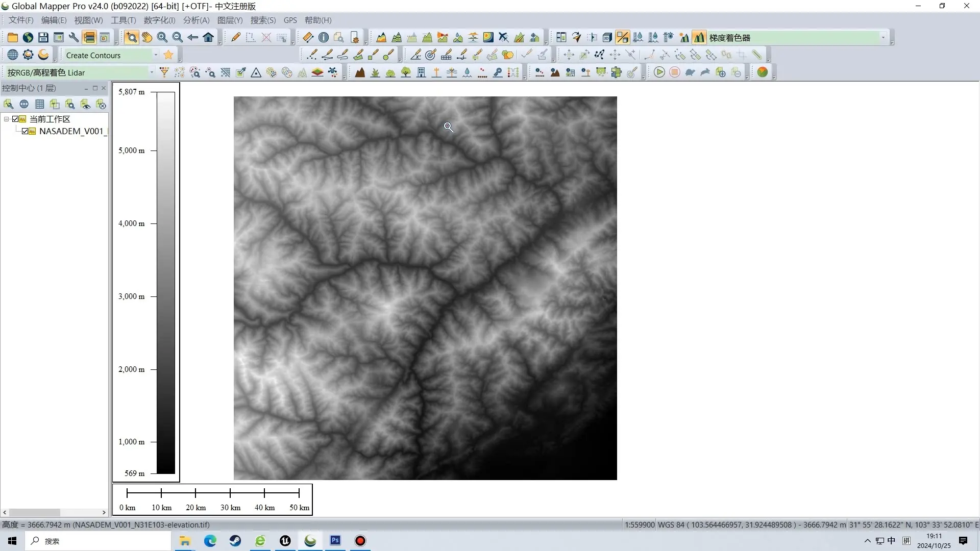
Task: Uncheck the NASADEM_V001 layer checkbox
Action: tap(25, 131)
